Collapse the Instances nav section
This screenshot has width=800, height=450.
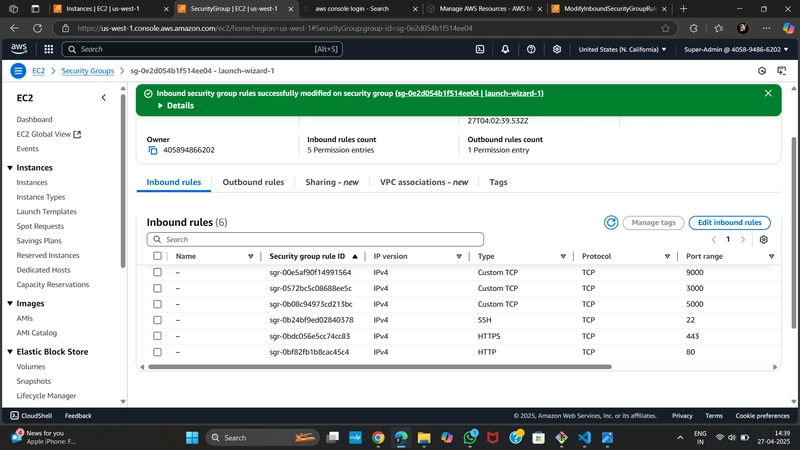[x=10, y=168]
